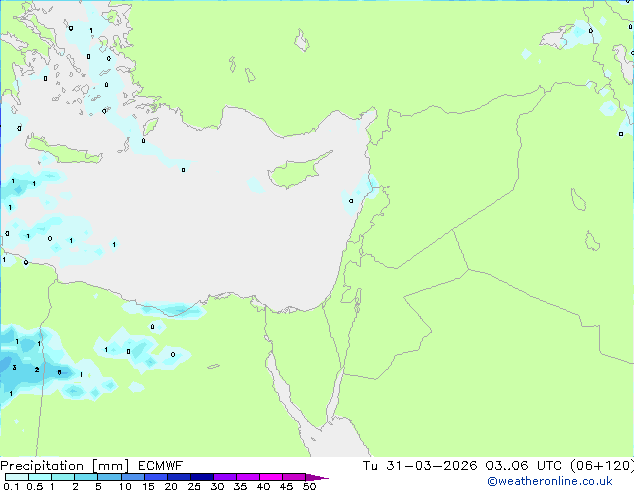Click the "(06+120)" forecast run text

pos(602,466)
